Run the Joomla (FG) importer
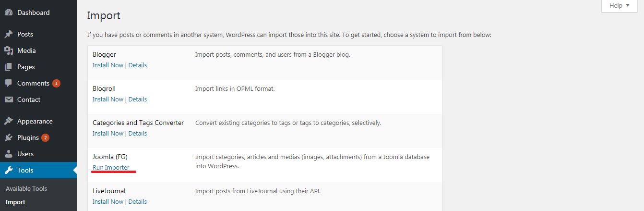The width and height of the screenshot is (644, 211). tap(111, 167)
